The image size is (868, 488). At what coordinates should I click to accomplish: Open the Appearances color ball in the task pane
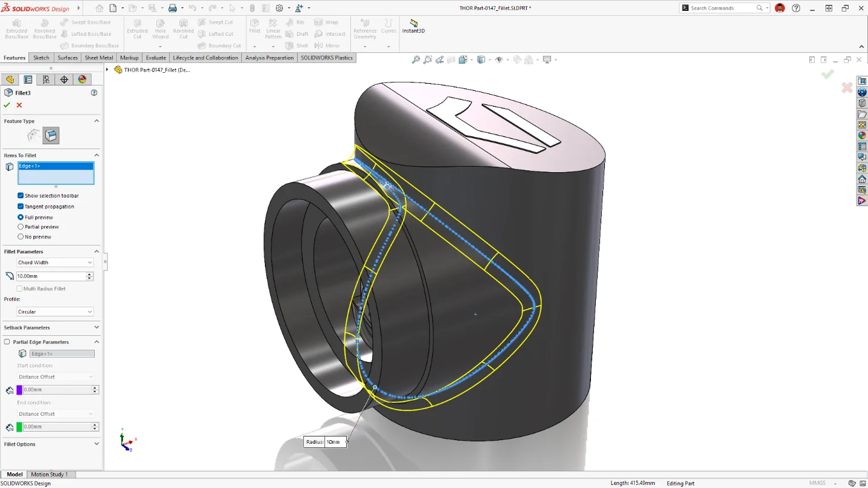[x=862, y=135]
